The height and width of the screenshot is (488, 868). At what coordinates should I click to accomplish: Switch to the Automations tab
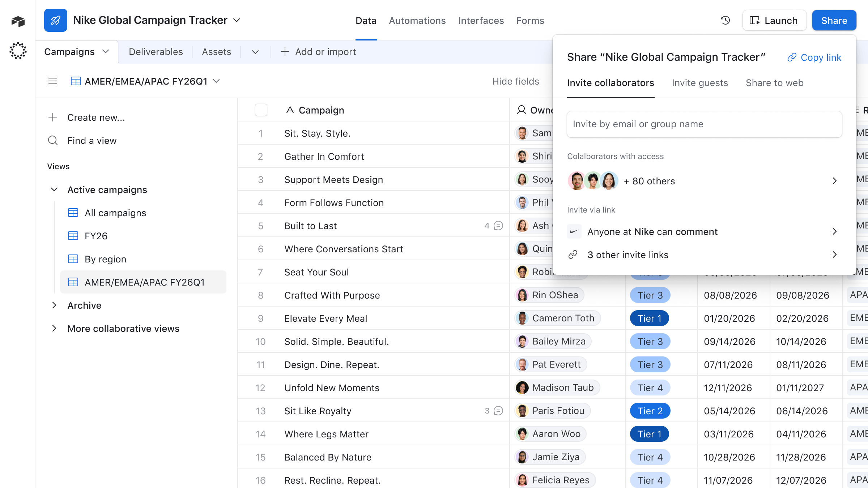417,21
